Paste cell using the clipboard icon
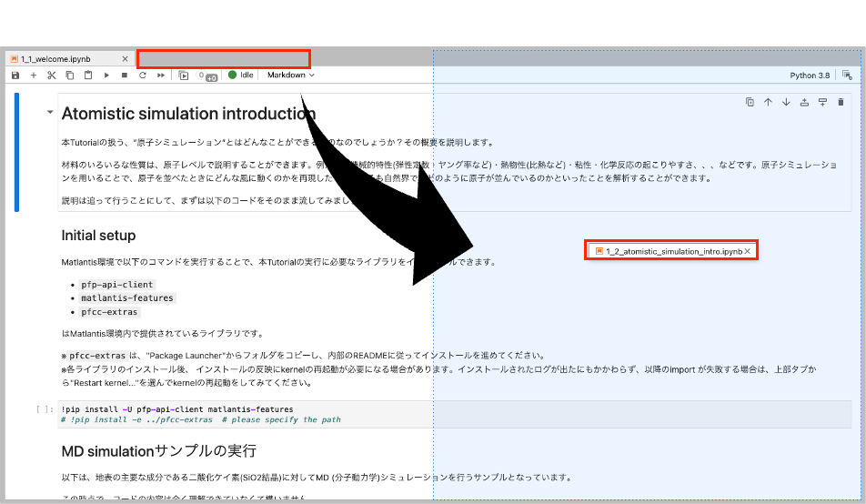866x504 pixels. pyautogui.click(x=87, y=76)
